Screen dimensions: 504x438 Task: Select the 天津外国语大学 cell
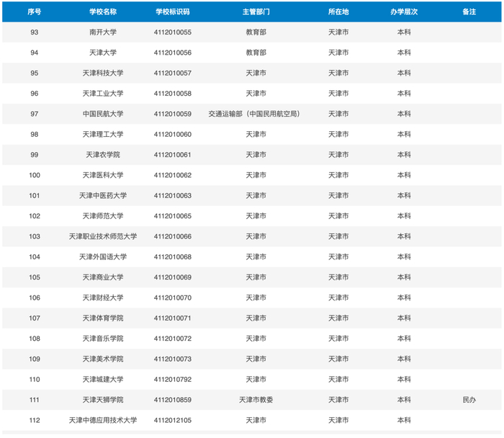[103, 256]
